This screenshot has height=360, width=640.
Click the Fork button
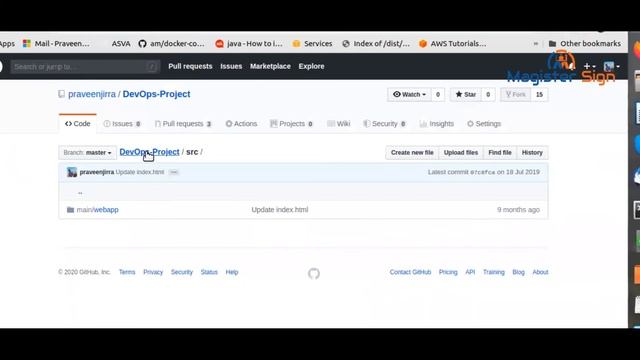(x=516, y=94)
